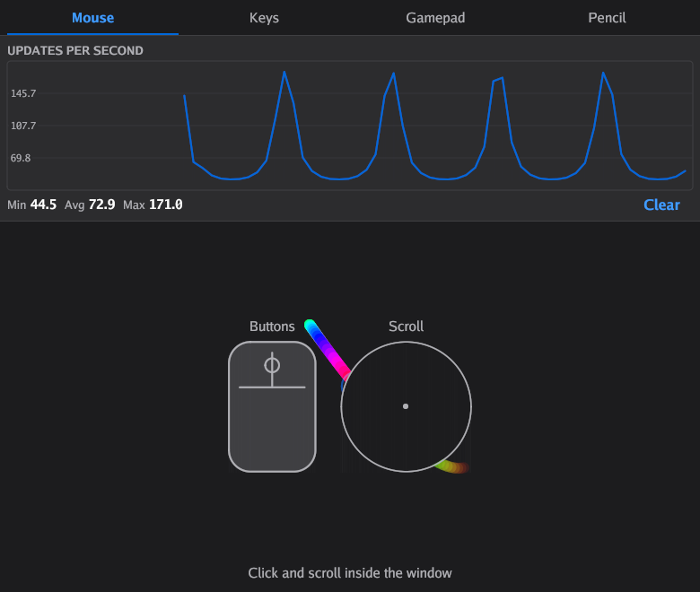Image resolution: width=700 pixels, height=592 pixels.
Task: Switch to the Pencil tab
Action: coord(607,18)
